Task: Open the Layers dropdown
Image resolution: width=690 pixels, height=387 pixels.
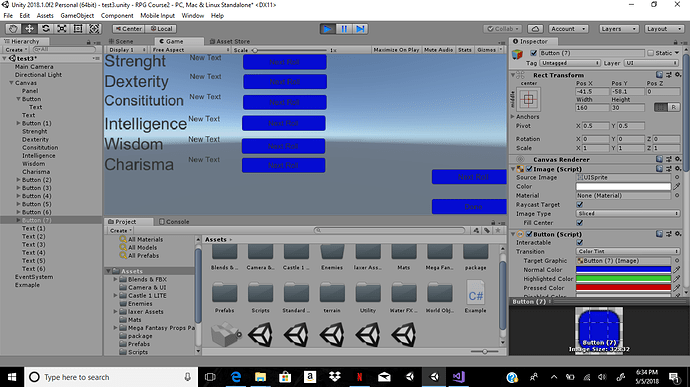Action: tap(619, 29)
